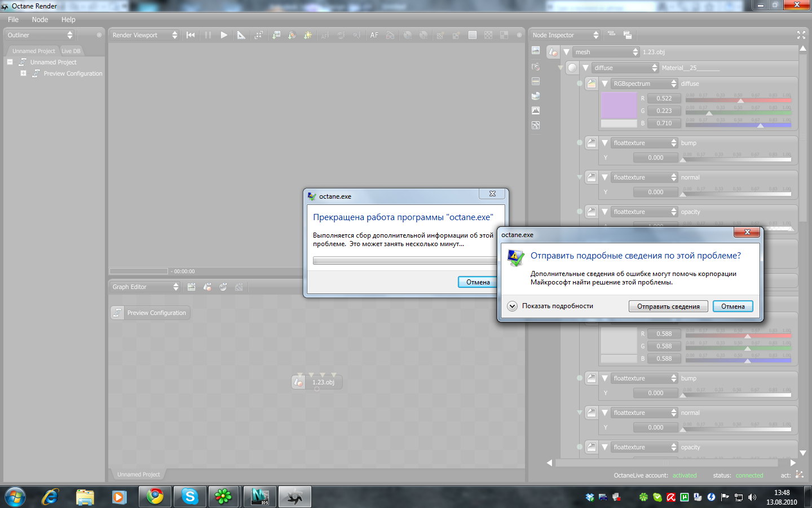Collapse the Material__25 section
Viewport: 812px width, 508px height.
(585, 68)
